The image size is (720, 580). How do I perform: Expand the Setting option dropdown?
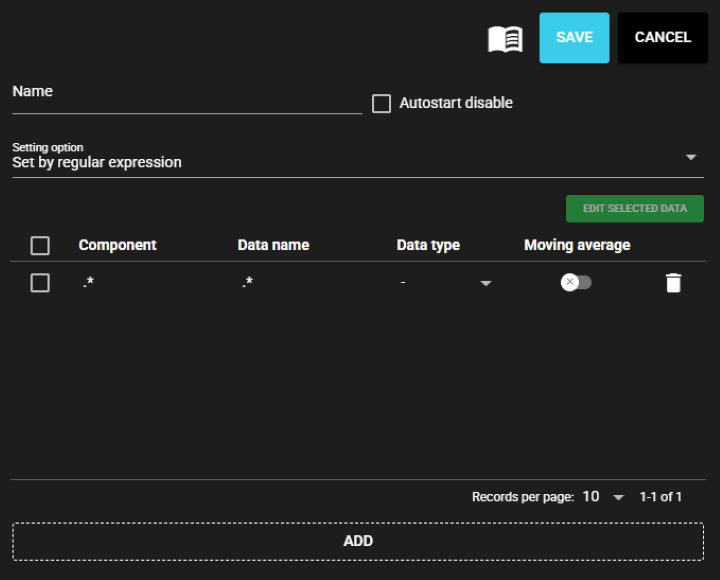click(x=690, y=158)
